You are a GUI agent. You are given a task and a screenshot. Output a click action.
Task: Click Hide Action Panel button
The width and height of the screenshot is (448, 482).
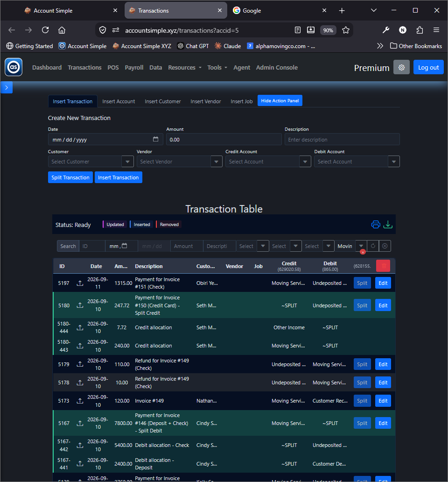pyautogui.click(x=280, y=100)
